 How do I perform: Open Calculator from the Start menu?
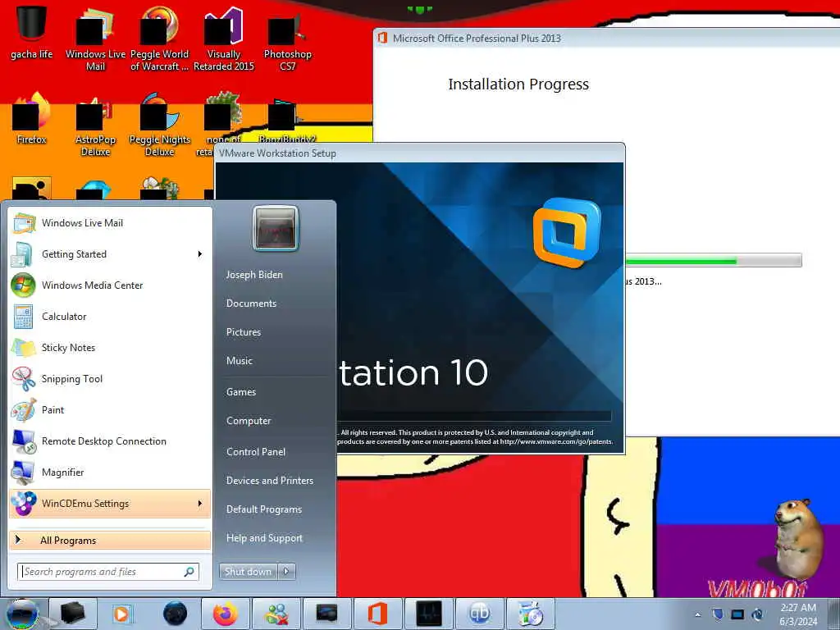110,316
